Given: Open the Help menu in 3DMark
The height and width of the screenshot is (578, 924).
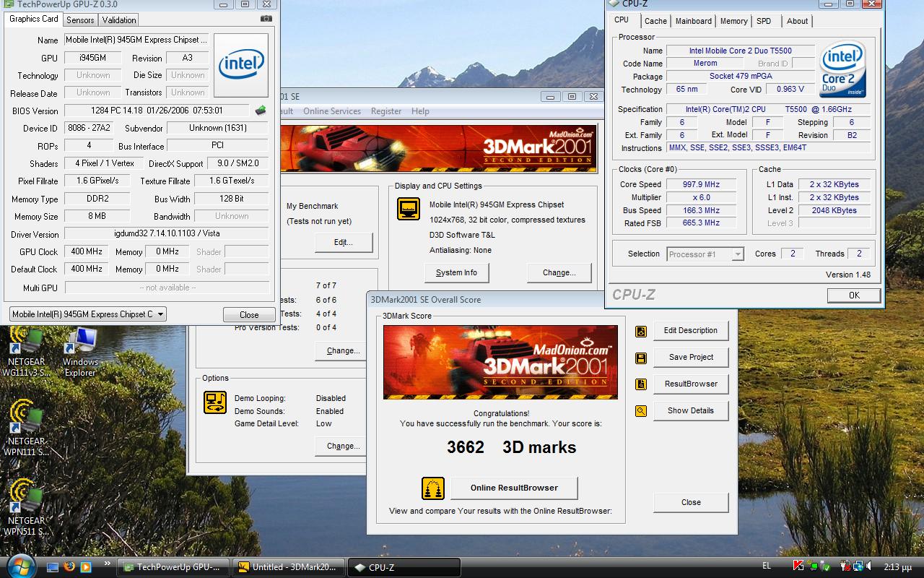Looking at the screenshot, I should click(420, 111).
